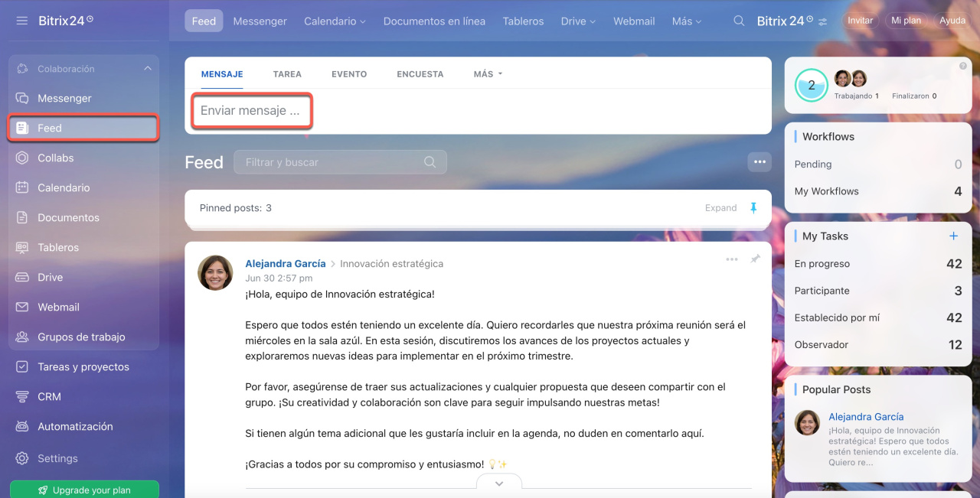Open the MÁS dropdown in post composer
This screenshot has width=980, height=498.
coord(488,74)
